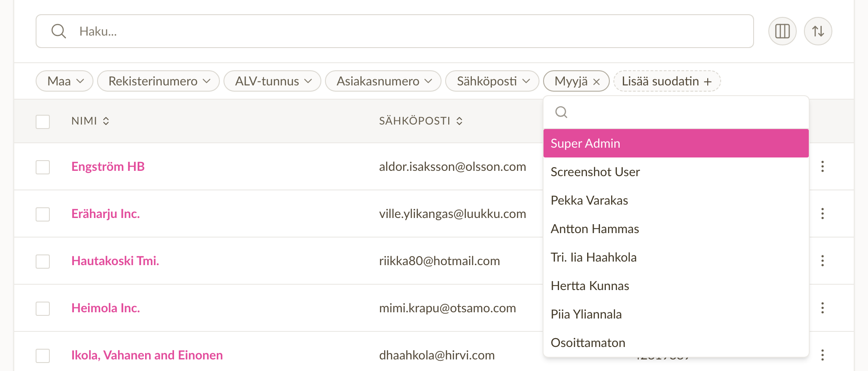The height and width of the screenshot is (371, 868).
Task: Expand the Asiakasnumero filter dropdown
Action: pos(383,81)
